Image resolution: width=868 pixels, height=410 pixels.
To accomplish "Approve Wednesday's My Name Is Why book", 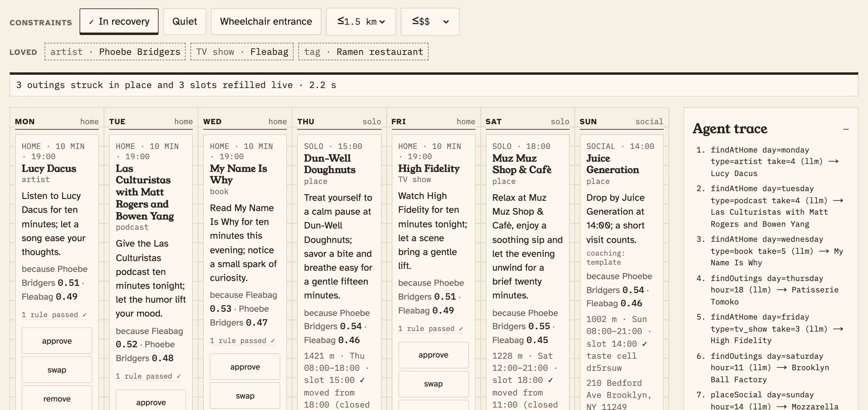I will [245, 367].
